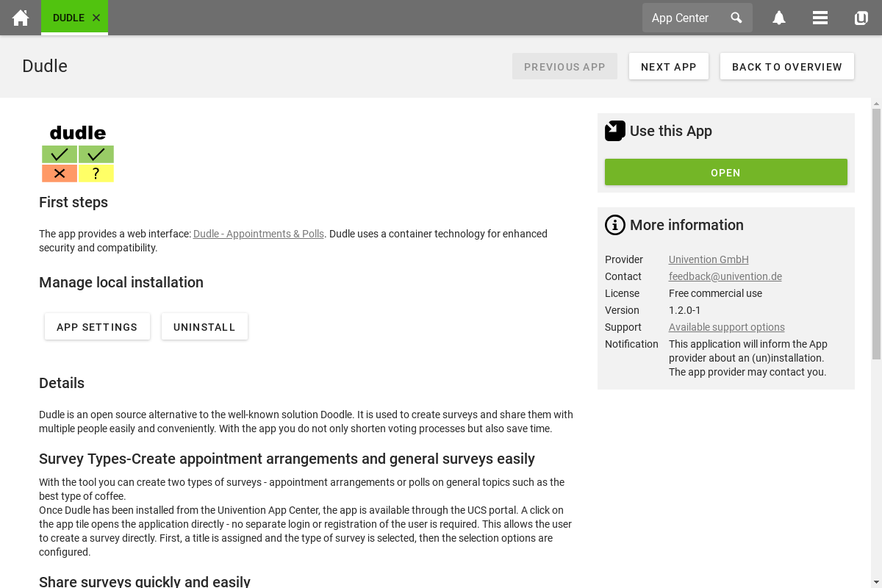The height and width of the screenshot is (588, 882).
Task: Click the vertical page scrollbar
Action: point(876,235)
